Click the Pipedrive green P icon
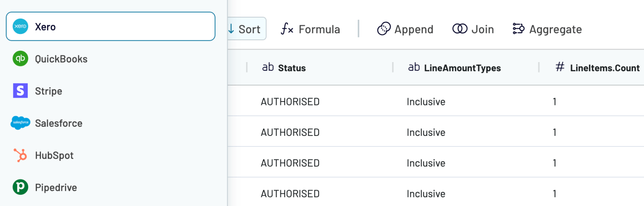The image size is (644, 206). tap(20, 187)
